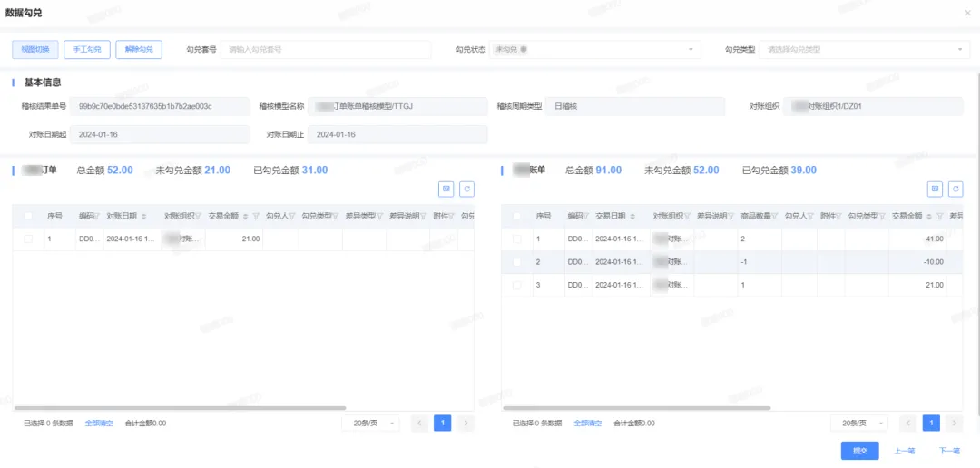Open column settings icon above bills table

click(x=936, y=188)
